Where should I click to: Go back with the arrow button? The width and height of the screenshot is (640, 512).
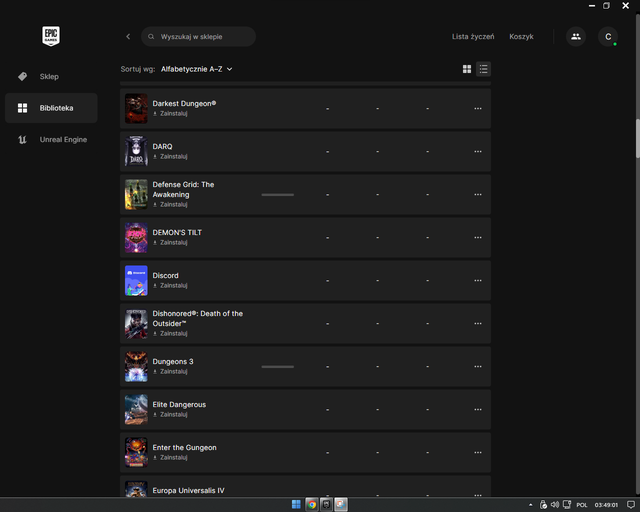128,36
